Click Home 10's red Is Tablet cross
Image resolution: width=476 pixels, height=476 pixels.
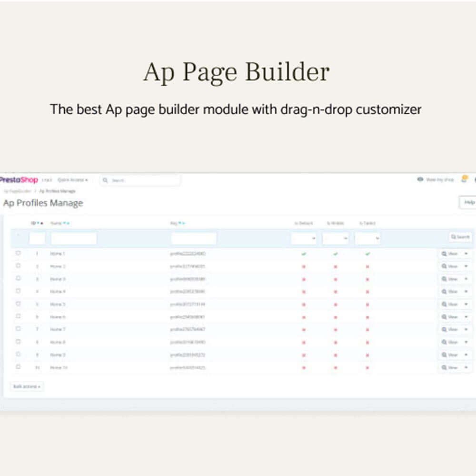click(x=367, y=367)
